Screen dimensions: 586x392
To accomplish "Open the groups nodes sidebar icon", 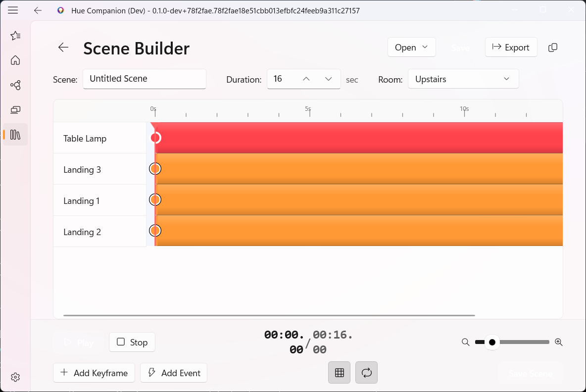I will coord(15,85).
